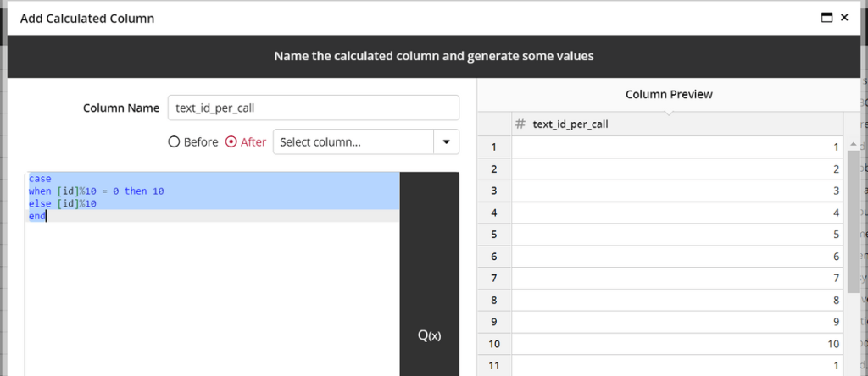This screenshot has width=868, height=376.
Task: Click the Select column combo box field
Action: [353, 142]
